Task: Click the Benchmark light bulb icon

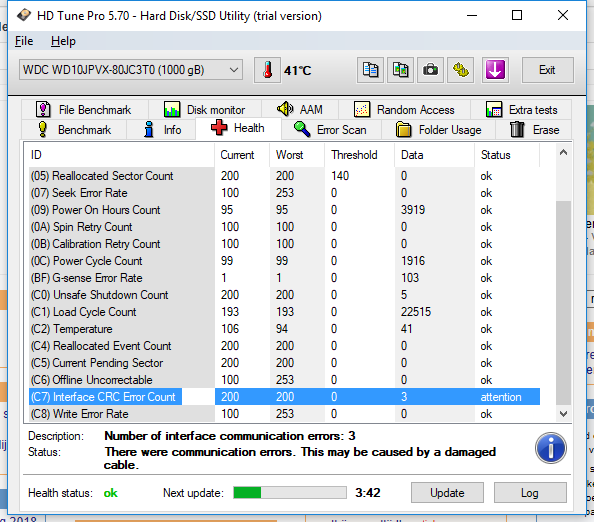Action: pyautogui.click(x=43, y=130)
